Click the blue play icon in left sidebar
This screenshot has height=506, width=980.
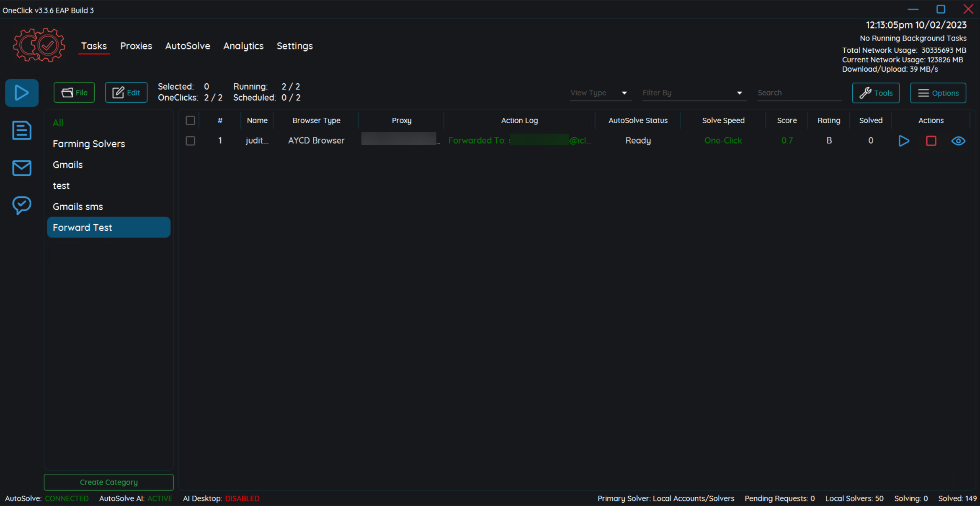pos(22,93)
